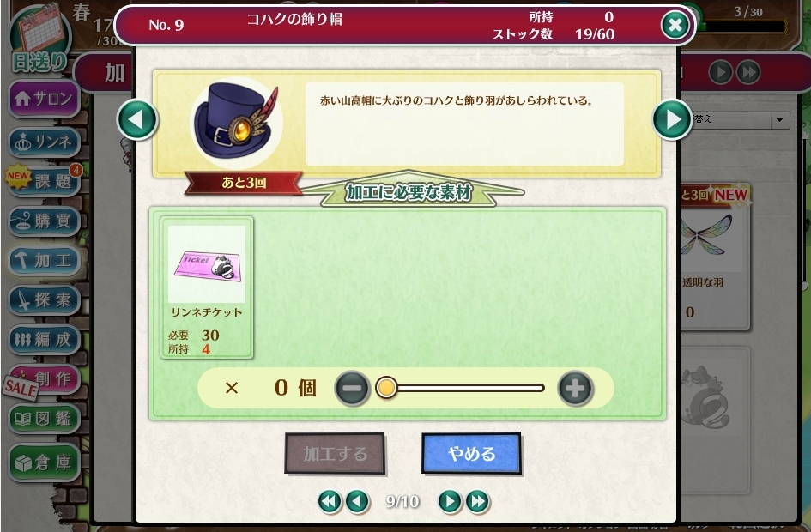Select the 加工 hammer sidebar button
Image resolution: width=811 pixels, height=532 pixels.
[x=44, y=260]
